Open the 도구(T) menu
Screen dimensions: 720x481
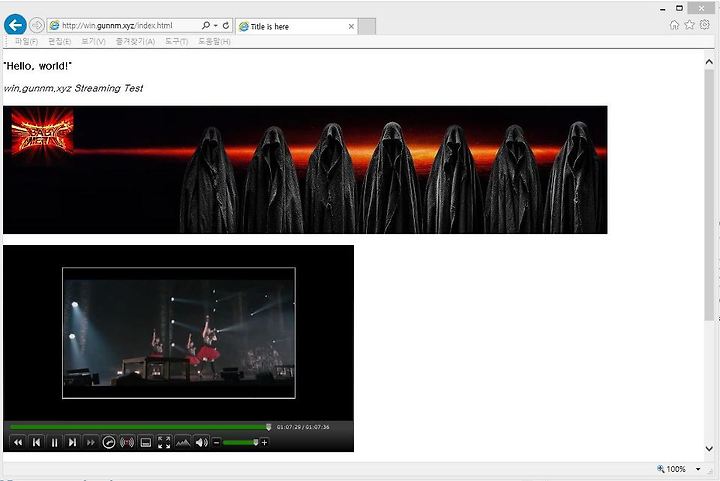[x=176, y=41]
